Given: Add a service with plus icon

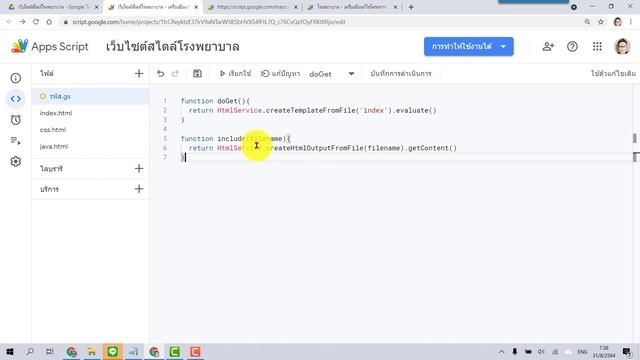Looking at the screenshot, I should [139, 189].
